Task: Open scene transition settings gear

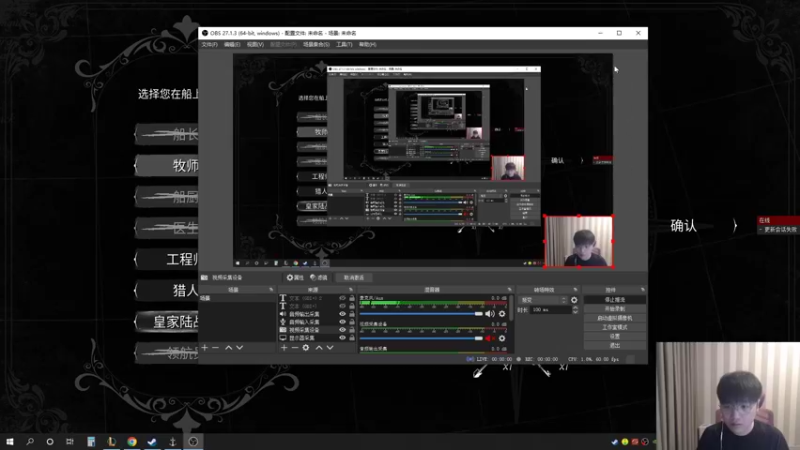Action: click(574, 300)
